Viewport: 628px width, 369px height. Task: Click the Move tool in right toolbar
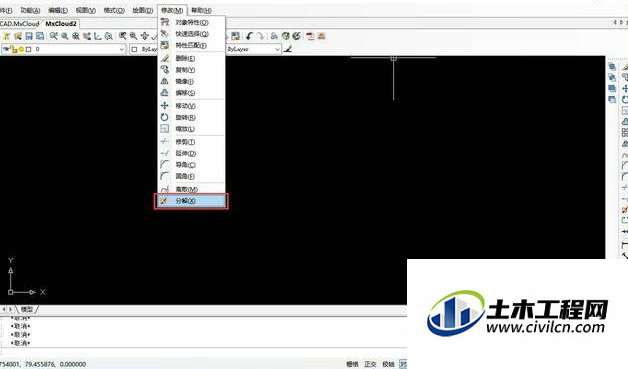(x=624, y=89)
